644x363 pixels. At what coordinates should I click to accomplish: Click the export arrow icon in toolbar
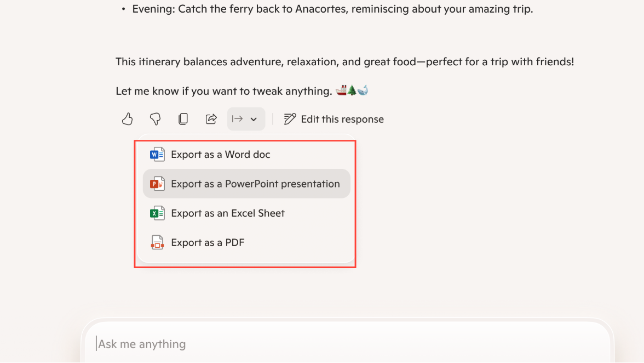pyautogui.click(x=238, y=119)
